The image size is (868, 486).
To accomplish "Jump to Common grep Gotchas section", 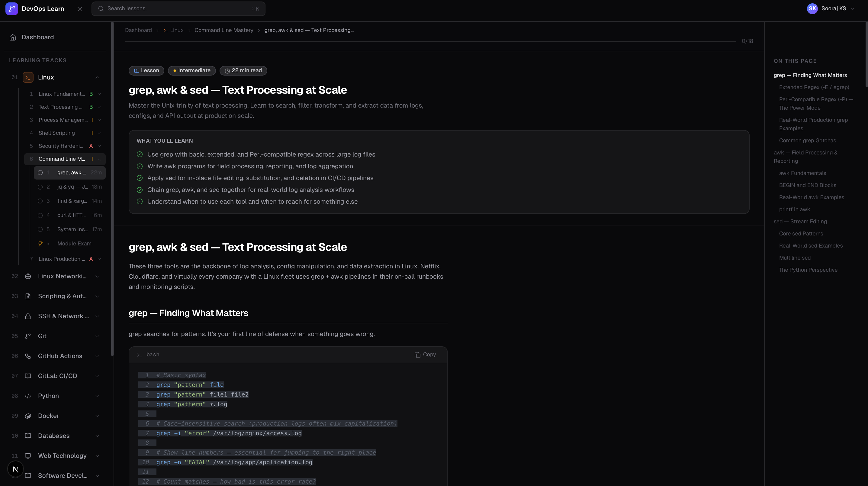I will [x=807, y=141].
